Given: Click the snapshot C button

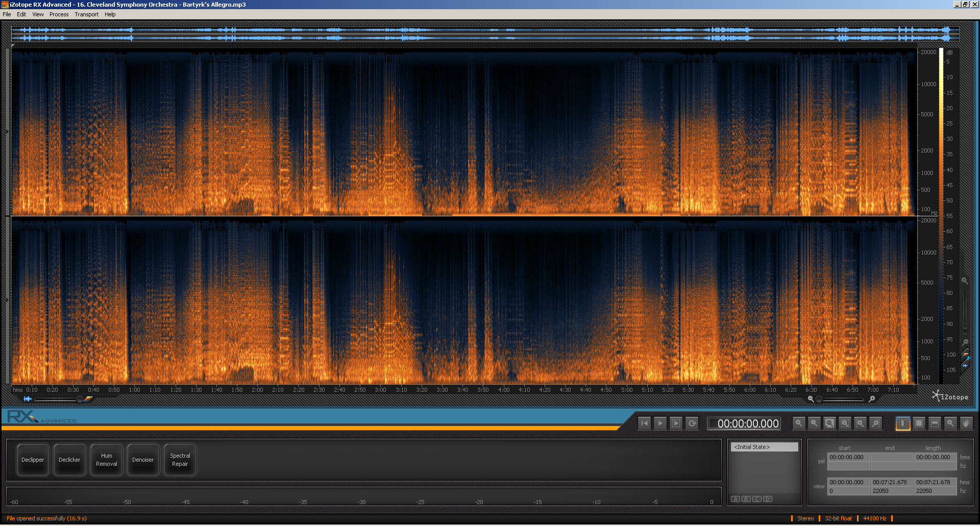Looking at the screenshot, I should pos(757,499).
